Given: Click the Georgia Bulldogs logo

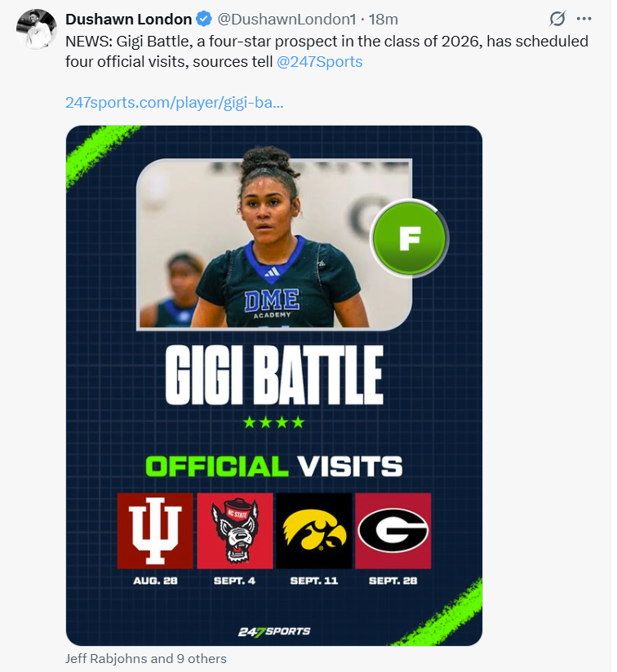Looking at the screenshot, I should tap(393, 530).
